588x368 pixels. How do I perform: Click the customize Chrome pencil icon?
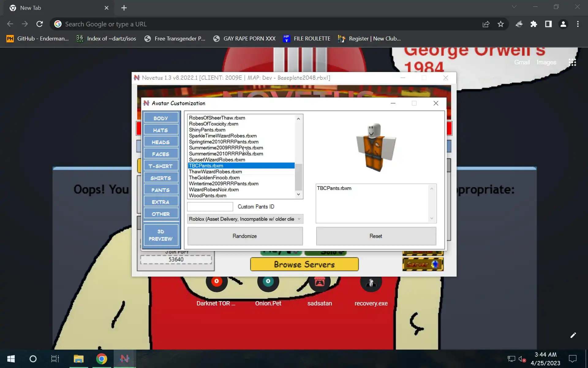pyautogui.click(x=573, y=335)
